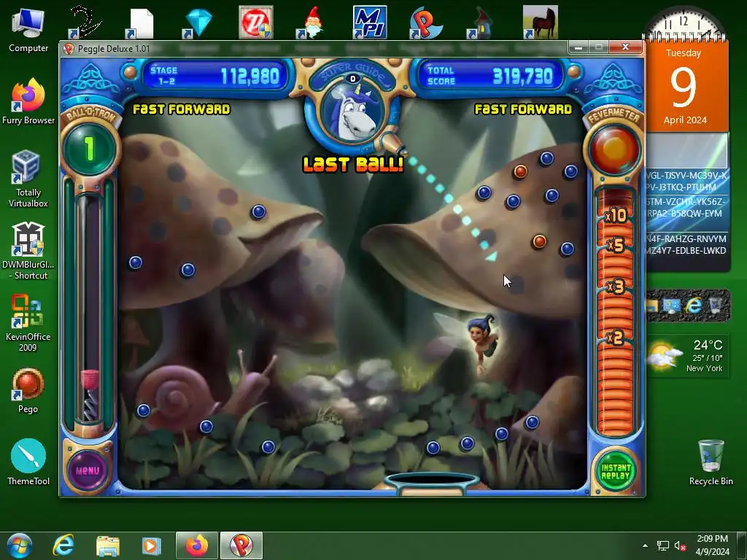The image size is (747, 560).
Task: Click the left Fast Forward label
Action: [x=182, y=109]
